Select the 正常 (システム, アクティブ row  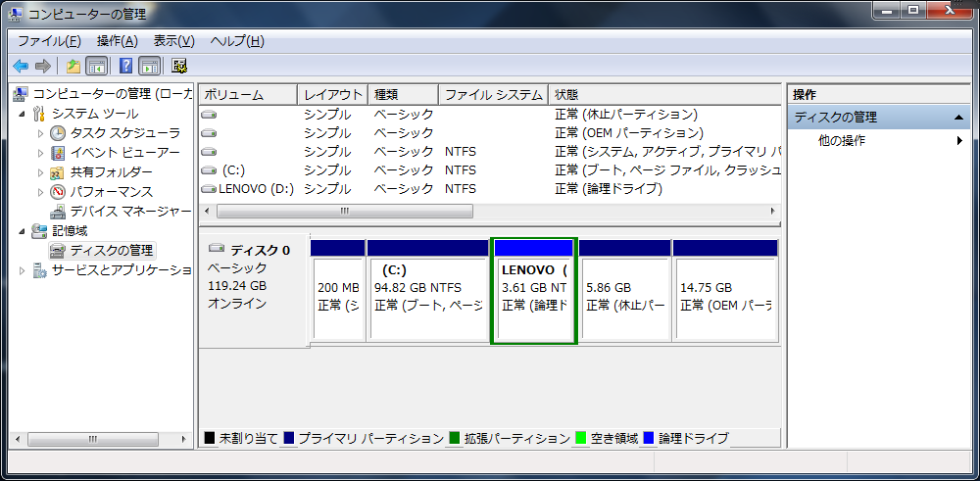[x=490, y=151]
